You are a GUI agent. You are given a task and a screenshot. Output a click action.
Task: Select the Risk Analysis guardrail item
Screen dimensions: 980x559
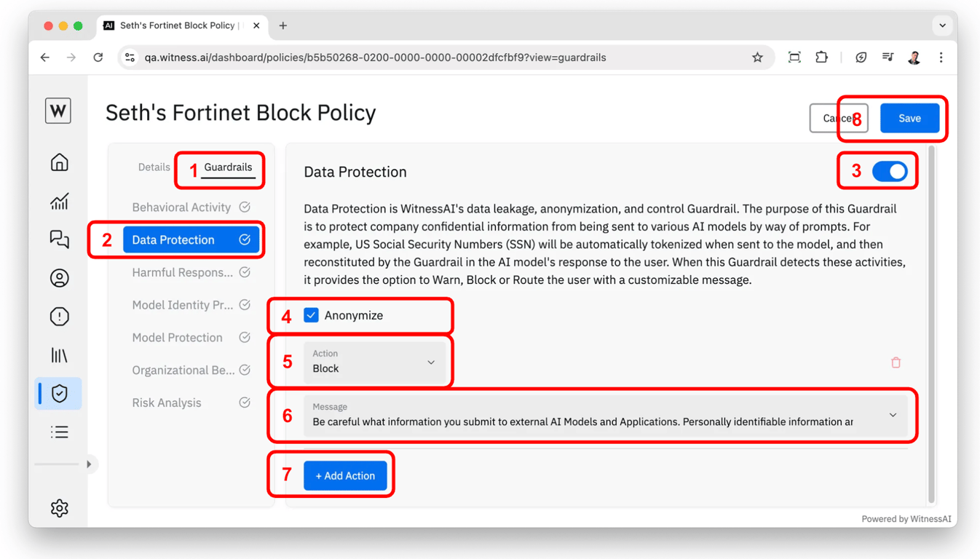tap(167, 403)
